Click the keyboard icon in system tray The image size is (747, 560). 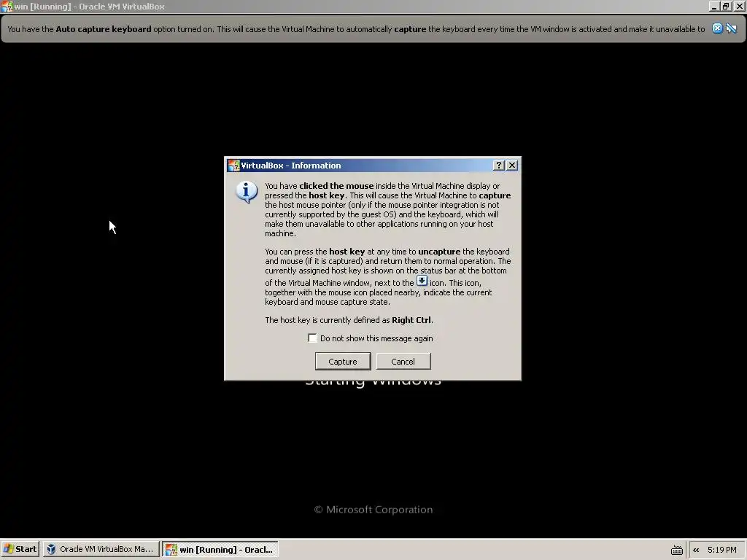676,550
